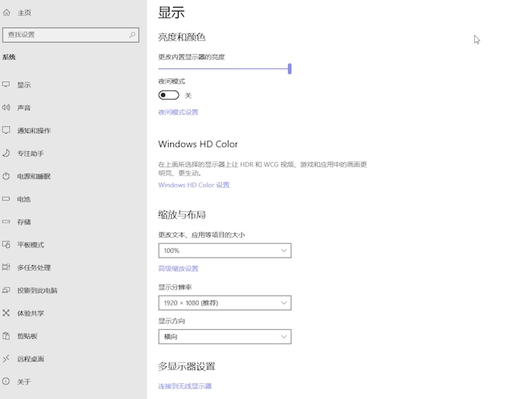Select 体验共享 in the sidebar
The image size is (532, 399).
(x=30, y=313)
